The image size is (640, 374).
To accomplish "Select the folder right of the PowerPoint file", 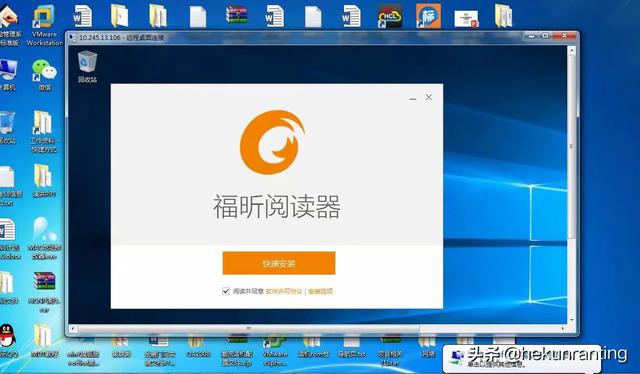I will point(503,16).
